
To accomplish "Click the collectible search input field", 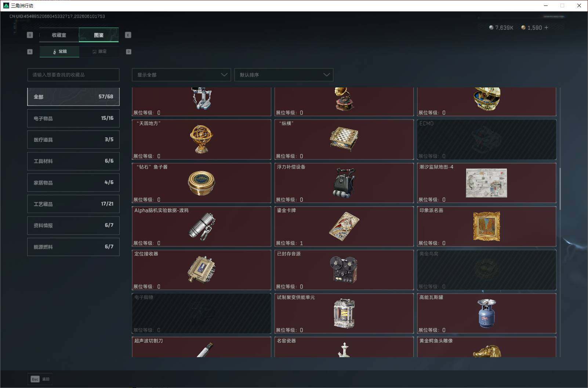I will coord(73,75).
